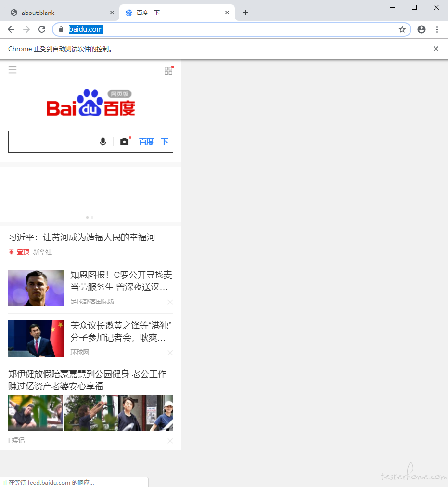
Task: Start voice search with microphone icon
Action: [x=103, y=142]
